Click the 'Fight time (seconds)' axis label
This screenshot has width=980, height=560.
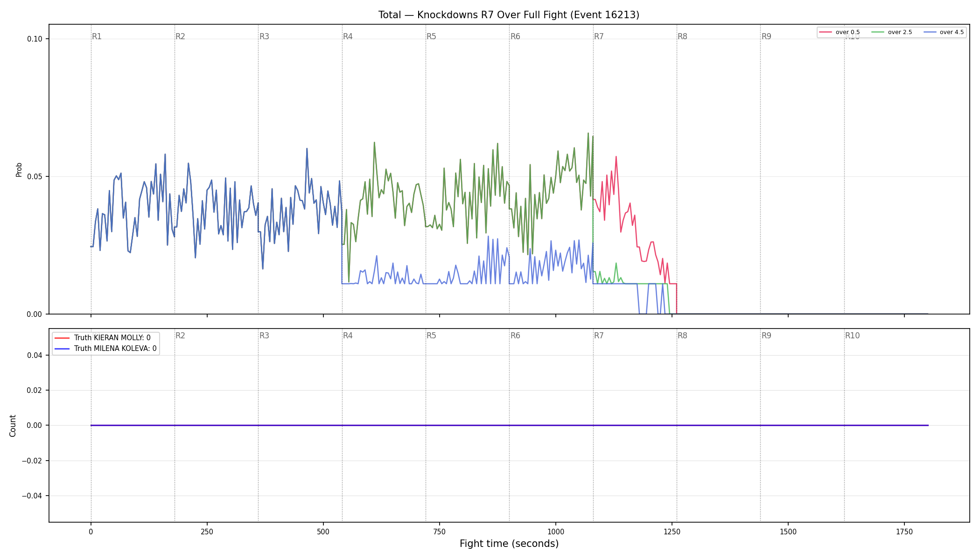coord(509,544)
